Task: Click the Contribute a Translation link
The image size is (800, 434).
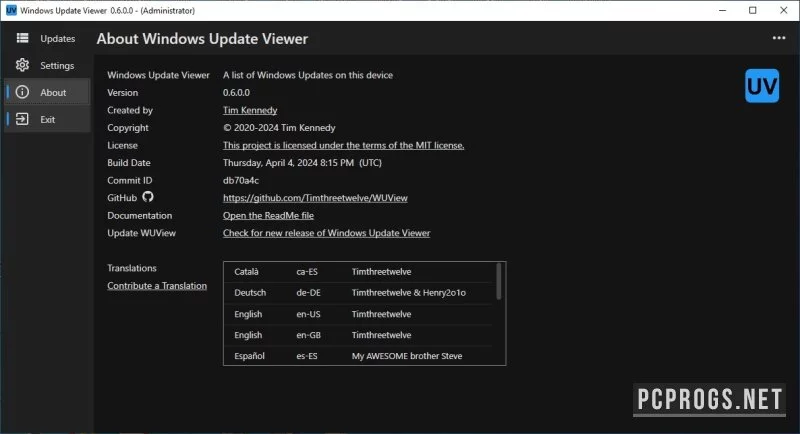Action: click(x=157, y=286)
